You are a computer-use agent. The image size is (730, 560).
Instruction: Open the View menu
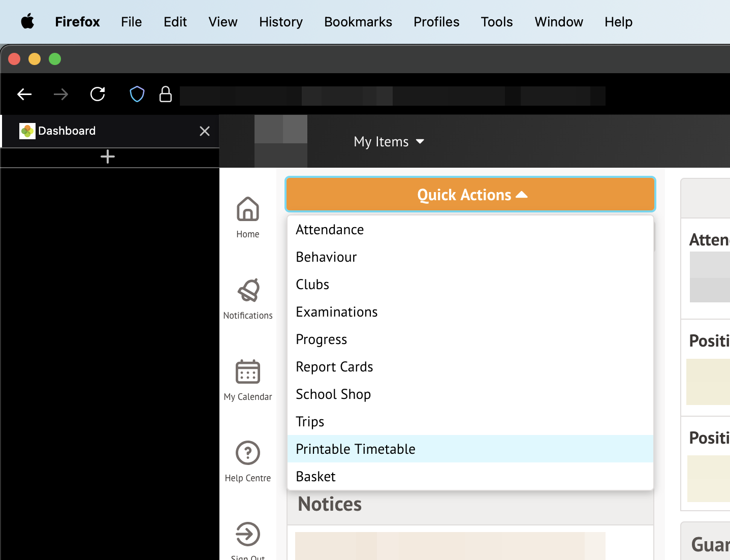(223, 22)
